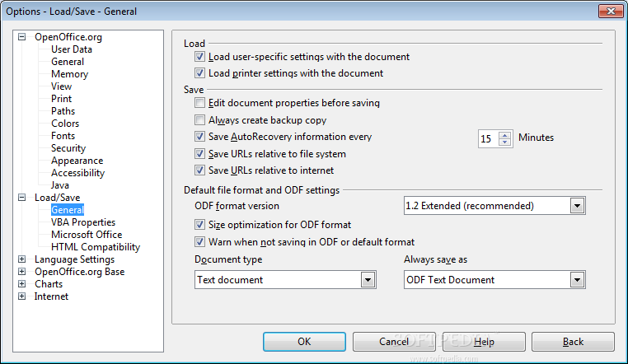628x364 pixels.
Task: Expand the Language Settings node
Action: pyautogui.click(x=22, y=259)
